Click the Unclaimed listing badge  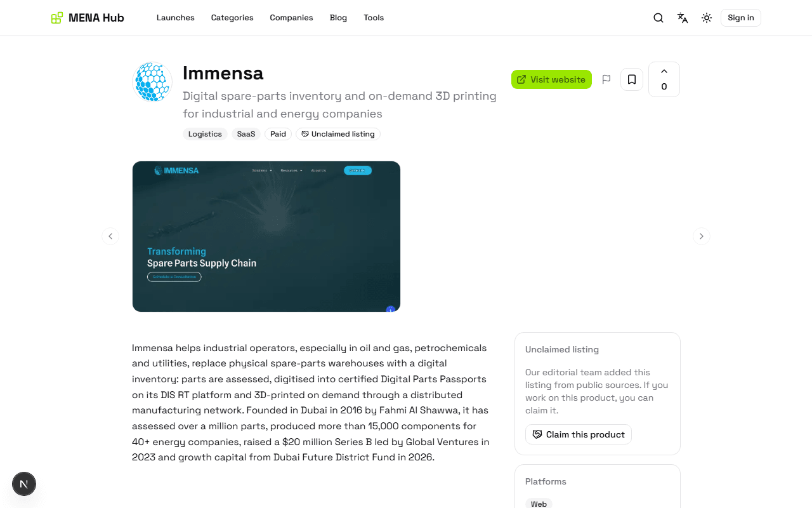tap(338, 134)
